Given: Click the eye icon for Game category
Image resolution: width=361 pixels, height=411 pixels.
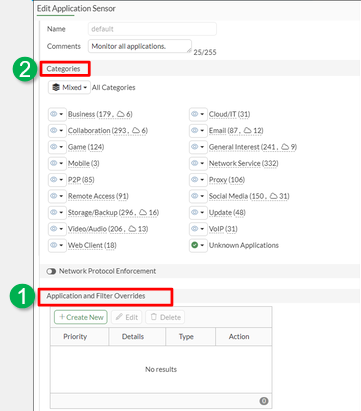Looking at the screenshot, I should (54, 147).
